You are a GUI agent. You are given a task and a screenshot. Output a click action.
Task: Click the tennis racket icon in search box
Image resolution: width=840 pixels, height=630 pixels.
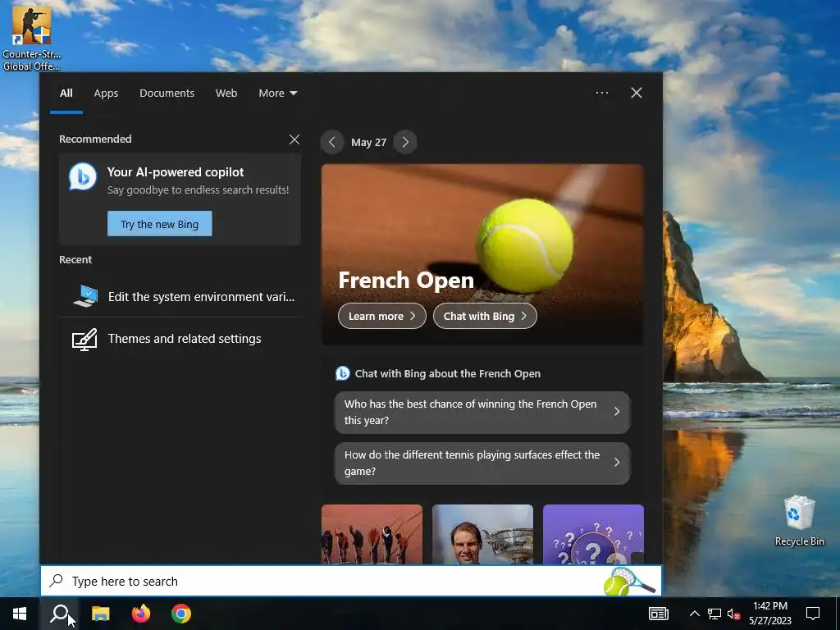coord(629,582)
